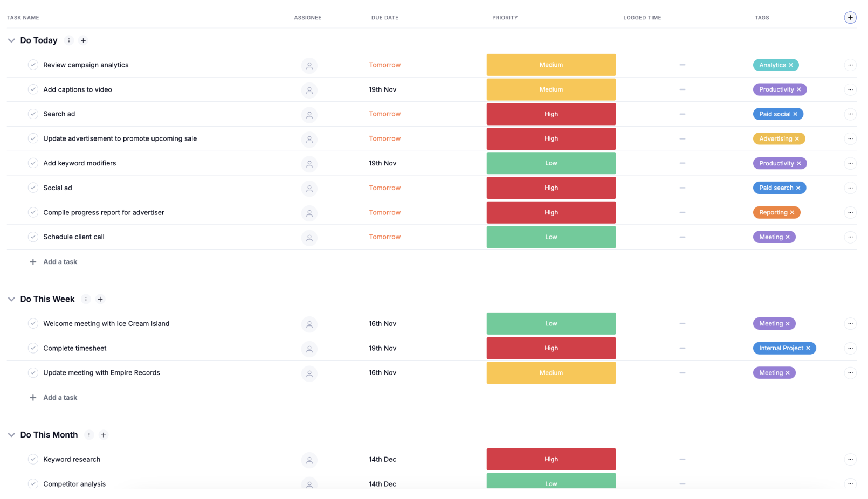Open the Social ad task name

point(58,188)
